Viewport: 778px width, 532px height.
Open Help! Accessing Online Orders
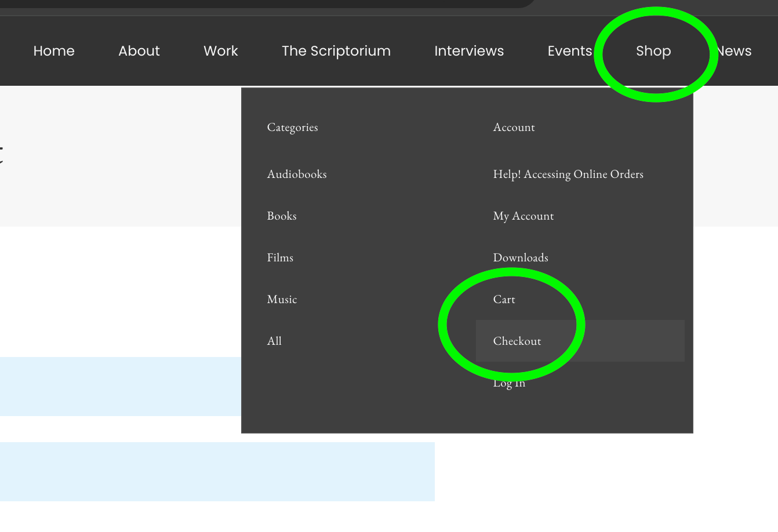tap(568, 174)
